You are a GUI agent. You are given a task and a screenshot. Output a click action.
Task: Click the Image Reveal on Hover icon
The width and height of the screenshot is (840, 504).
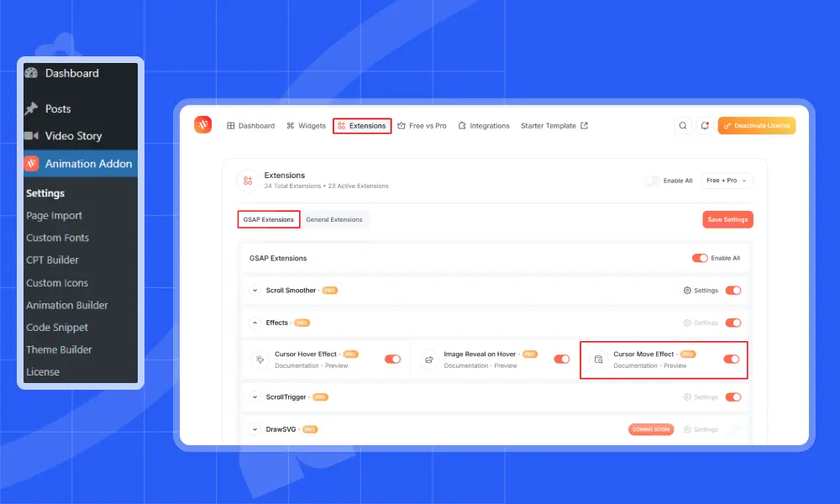[428, 360]
